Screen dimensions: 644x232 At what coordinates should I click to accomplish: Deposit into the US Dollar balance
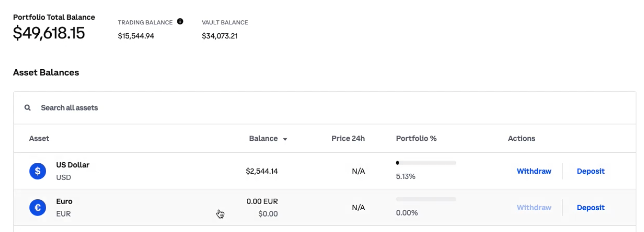590,171
